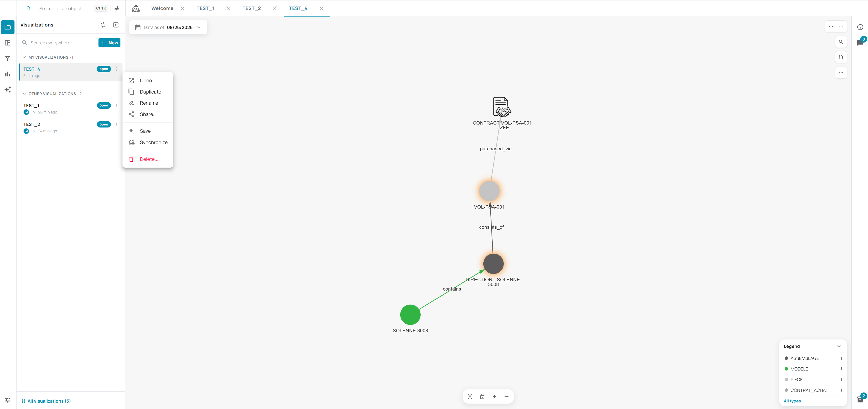Open the AI sparkle sidebar icon

point(8,90)
